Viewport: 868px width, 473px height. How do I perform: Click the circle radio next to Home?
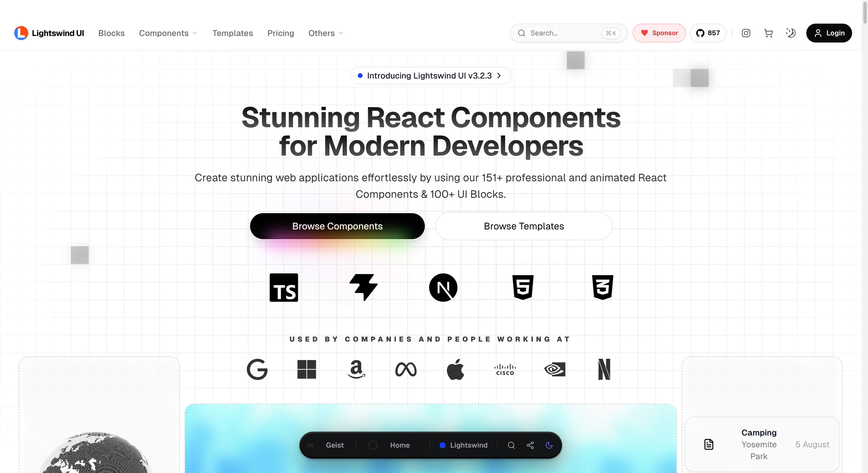click(x=373, y=445)
